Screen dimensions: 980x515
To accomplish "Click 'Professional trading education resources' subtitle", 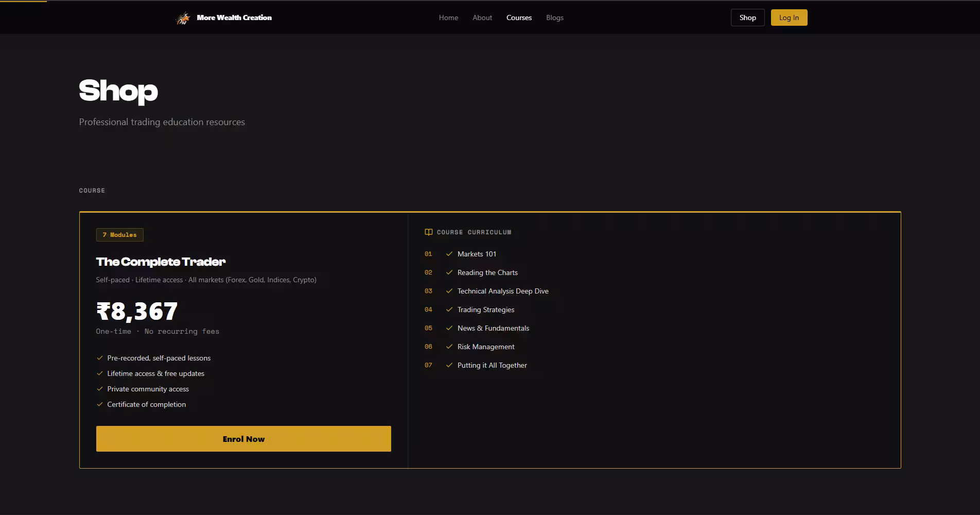I will tap(162, 122).
